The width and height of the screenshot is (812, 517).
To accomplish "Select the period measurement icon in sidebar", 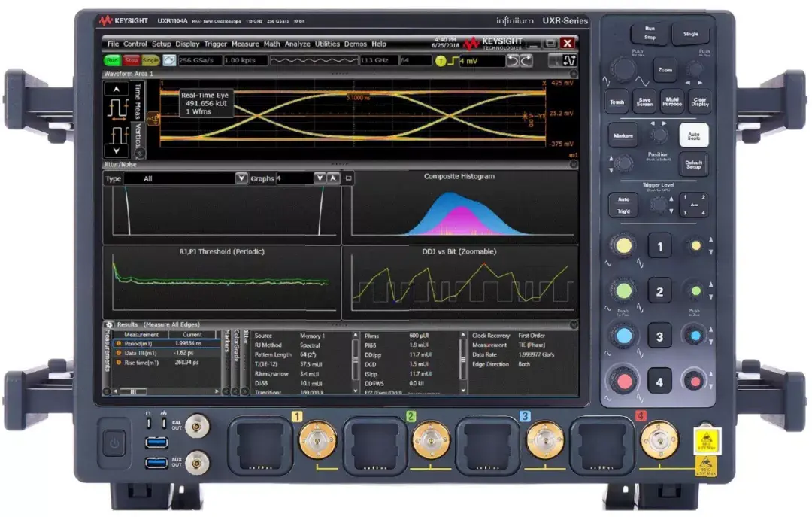I will pos(117,111).
